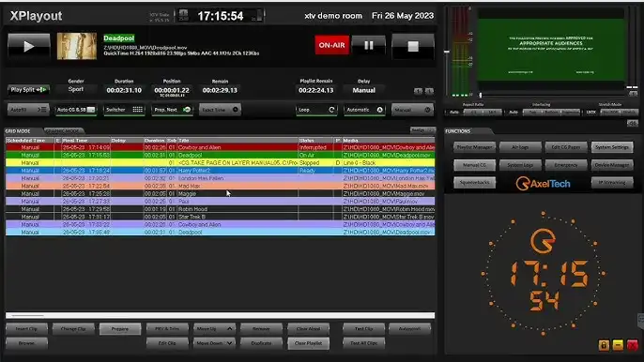Toggle Play Split mode
Image resolution: width=644 pixels, height=362 pixels.
pyautogui.click(x=28, y=89)
